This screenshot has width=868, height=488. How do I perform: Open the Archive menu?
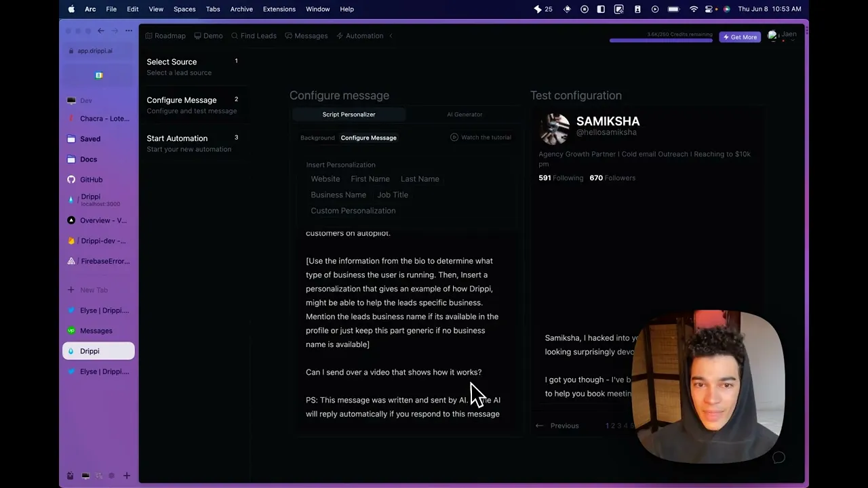click(x=241, y=9)
